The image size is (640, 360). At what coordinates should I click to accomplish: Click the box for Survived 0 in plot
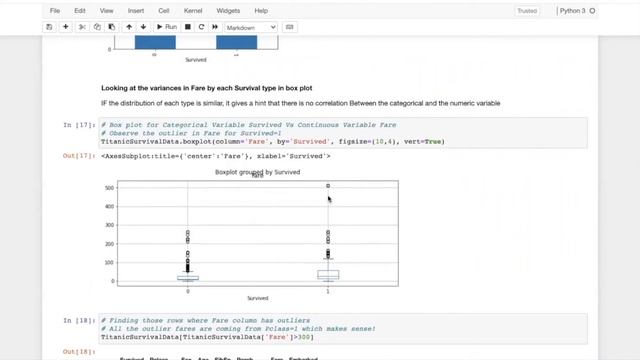point(188,278)
